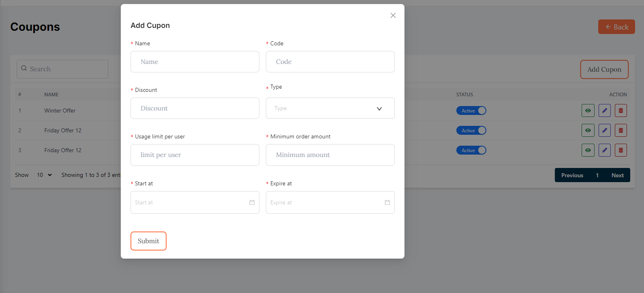
Task: Submit the Add Cupon form
Action: (148, 241)
